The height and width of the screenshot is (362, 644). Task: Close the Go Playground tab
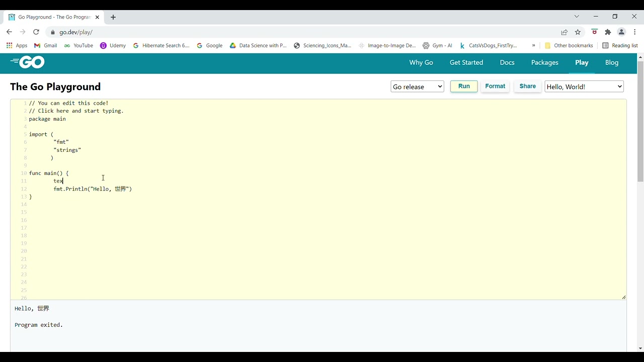[x=98, y=17]
